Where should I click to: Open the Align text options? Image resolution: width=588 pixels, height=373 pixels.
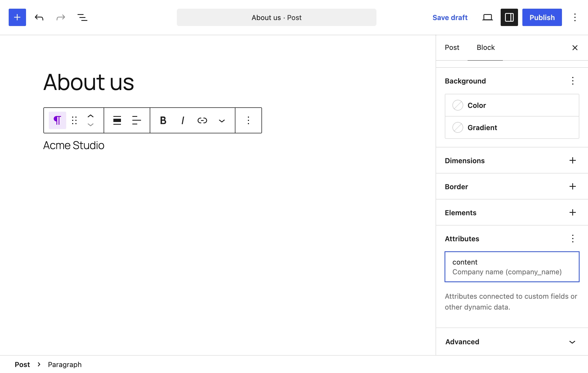click(137, 120)
